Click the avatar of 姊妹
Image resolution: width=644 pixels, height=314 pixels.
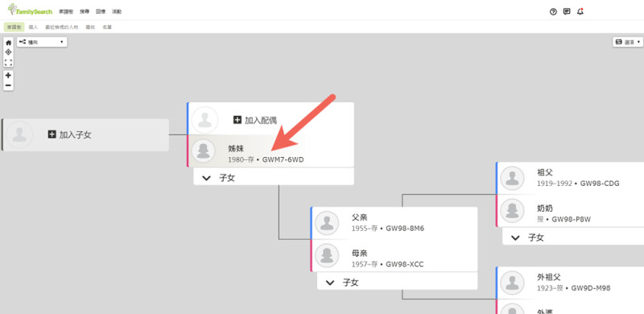pos(204,151)
